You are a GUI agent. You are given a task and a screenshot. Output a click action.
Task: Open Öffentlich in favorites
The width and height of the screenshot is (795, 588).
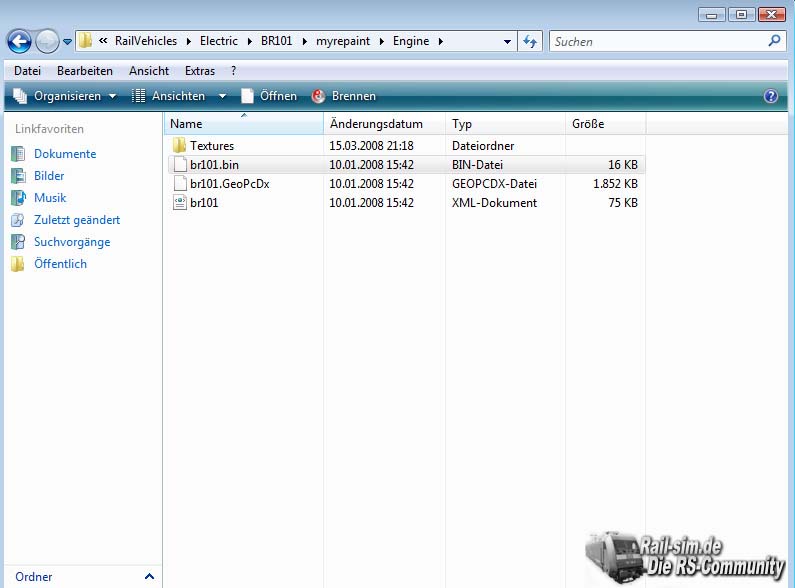pyautogui.click(x=60, y=264)
